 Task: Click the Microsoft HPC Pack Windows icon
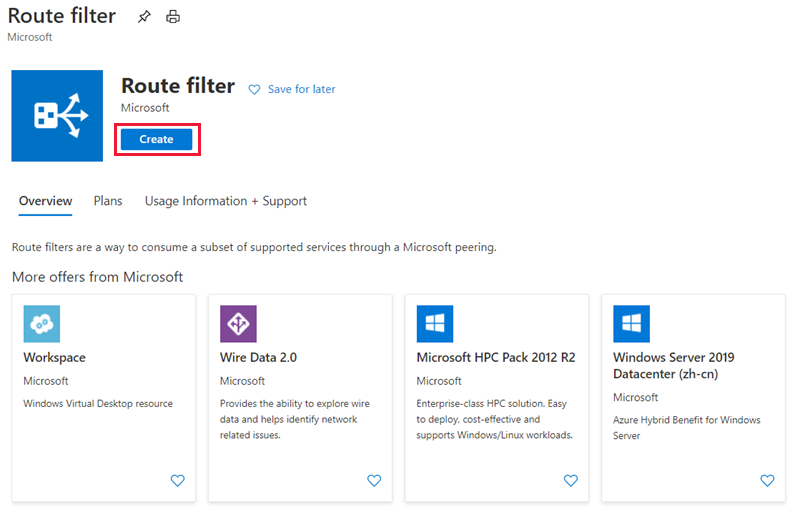tap(435, 324)
